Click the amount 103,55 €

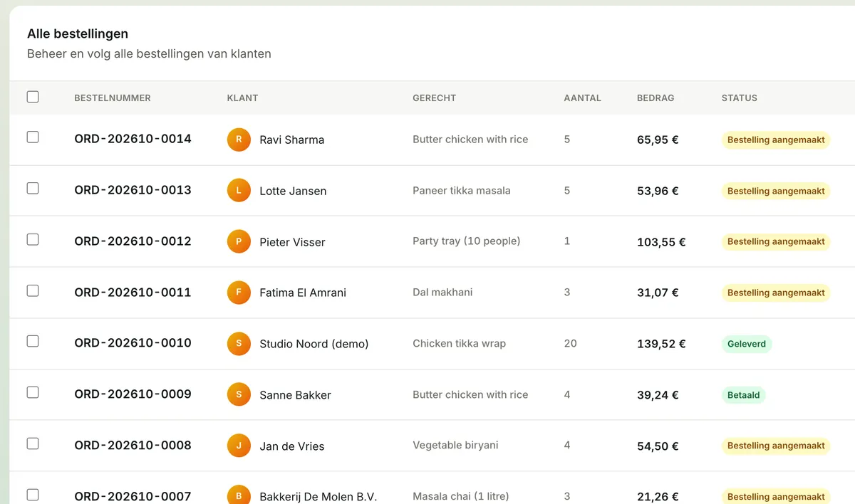661,242
